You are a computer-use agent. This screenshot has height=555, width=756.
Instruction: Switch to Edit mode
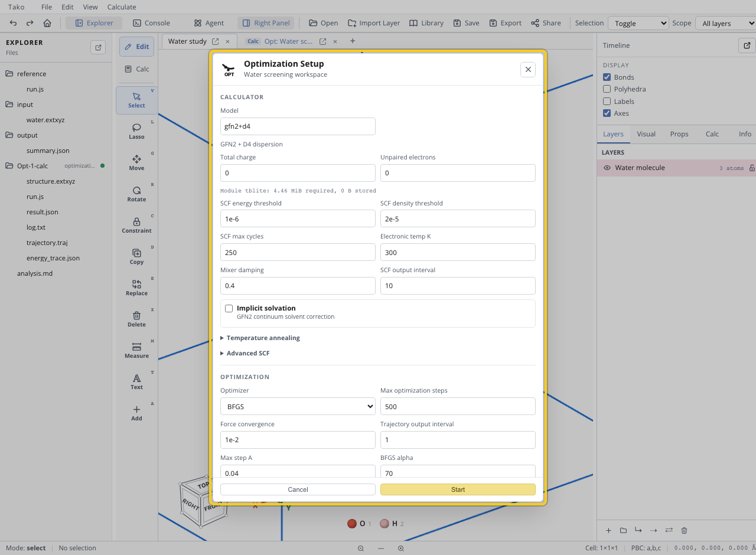(x=136, y=47)
